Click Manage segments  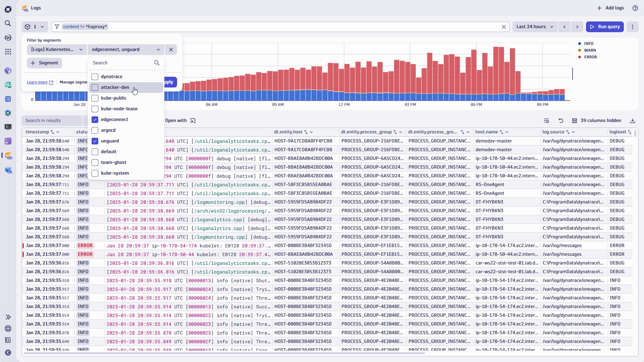click(73, 82)
